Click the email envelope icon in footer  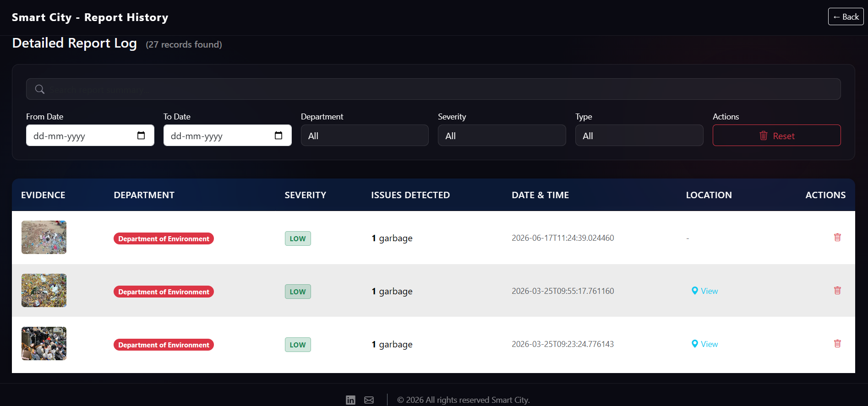click(x=369, y=400)
